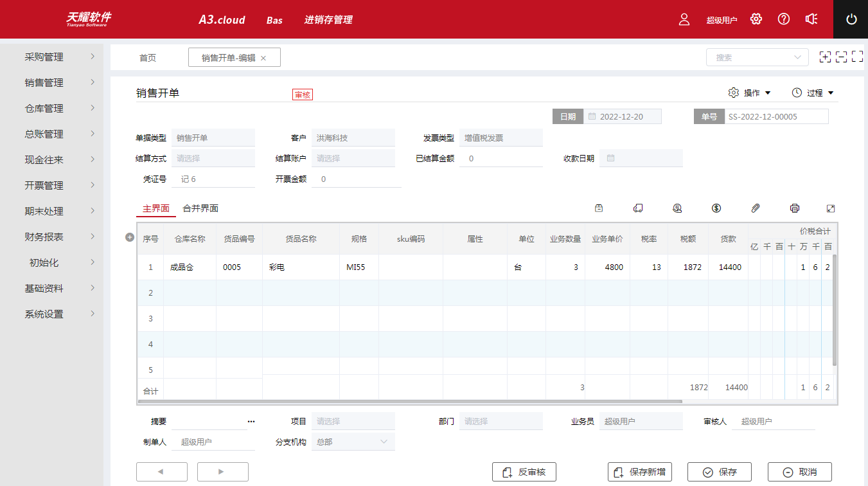Click the paperclip attachment icon

pos(756,208)
